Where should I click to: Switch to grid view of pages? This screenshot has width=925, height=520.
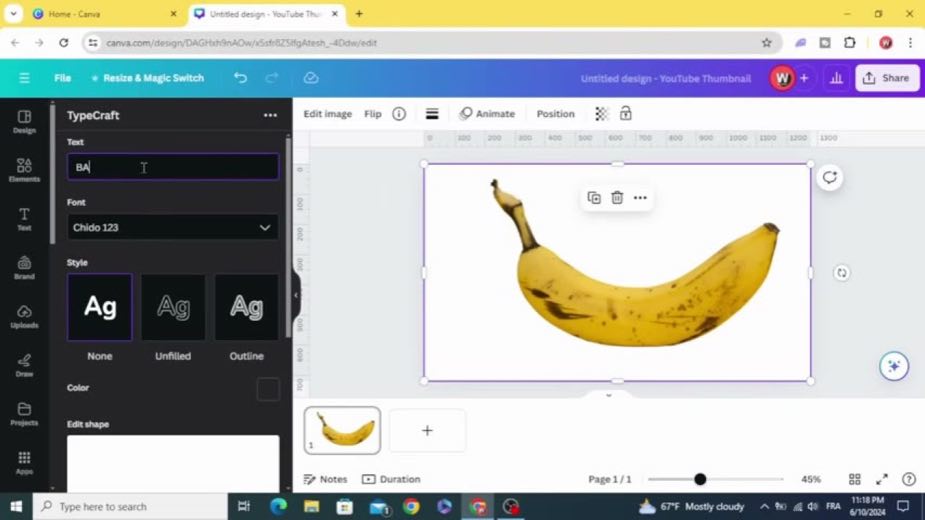tap(854, 479)
